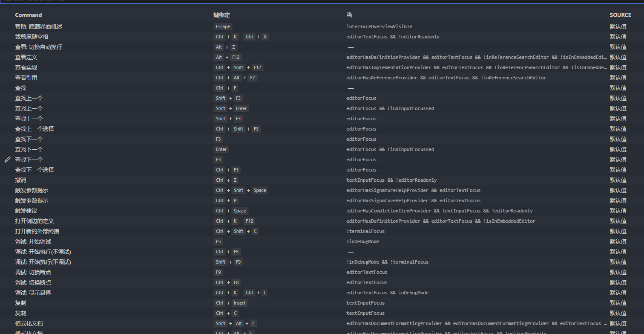Screen dimensions: 644x334
Task: Click the pencil icon to edit 查找下一个 keybinding
Action: pyautogui.click(x=7, y=159)
